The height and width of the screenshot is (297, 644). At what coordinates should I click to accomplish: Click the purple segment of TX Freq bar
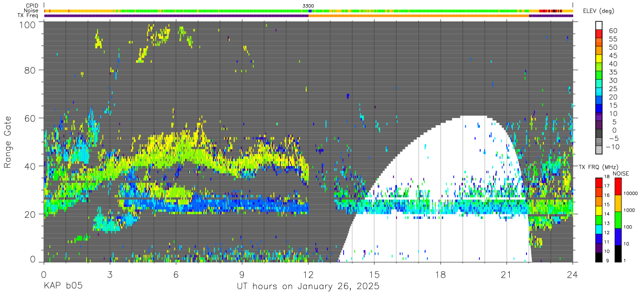(x=176, y=16)
